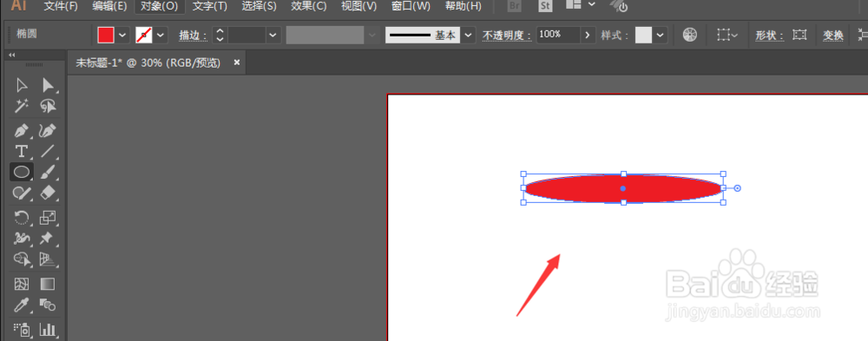Open the 基本 brush definition dropdown
868x341 pixels.
(x=469, y=35)
